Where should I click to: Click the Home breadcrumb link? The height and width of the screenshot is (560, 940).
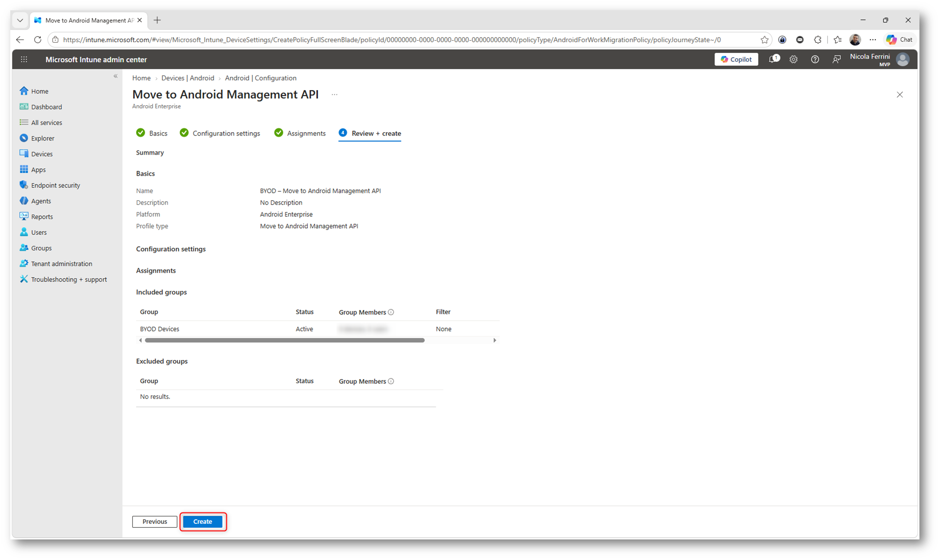coord(141,78)
